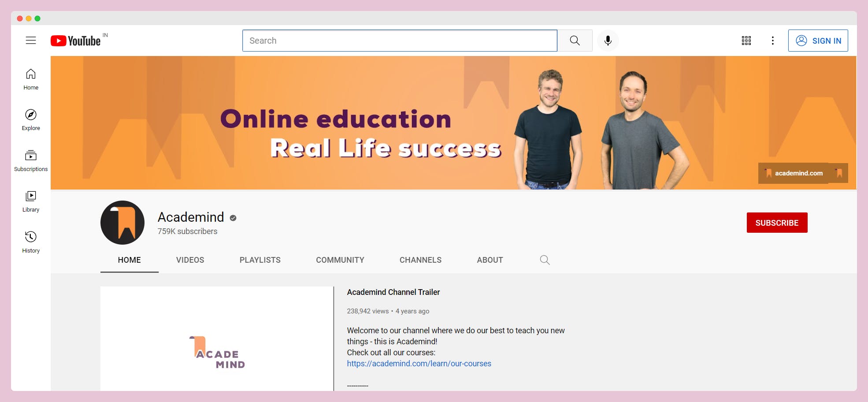Open the ABOUT tab
The image size is (868, 402).
[490, 260]
